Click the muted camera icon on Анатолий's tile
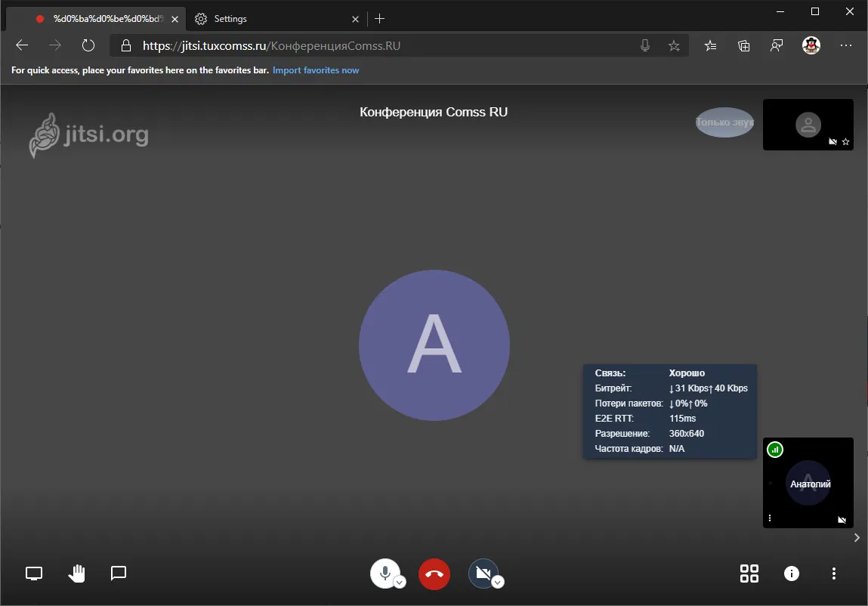Image resolution: width=868 pixels, height=606 pixels. (842, 520)
